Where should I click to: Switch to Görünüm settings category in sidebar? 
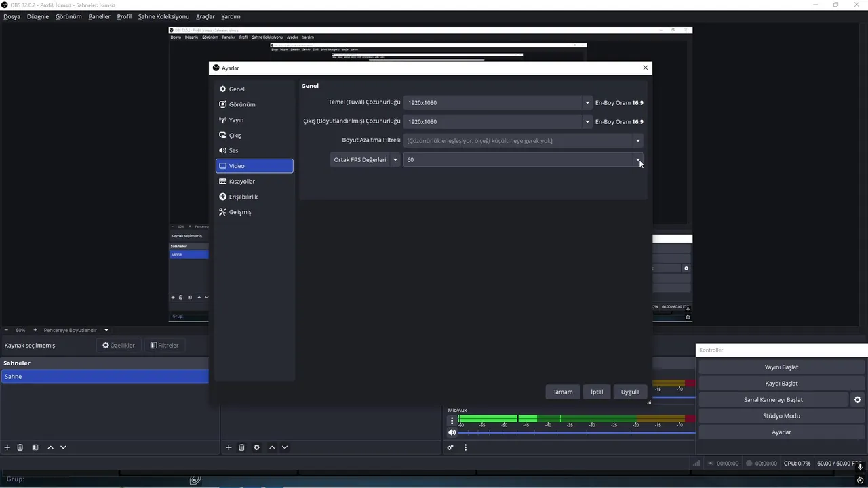[x=254, y=104]
